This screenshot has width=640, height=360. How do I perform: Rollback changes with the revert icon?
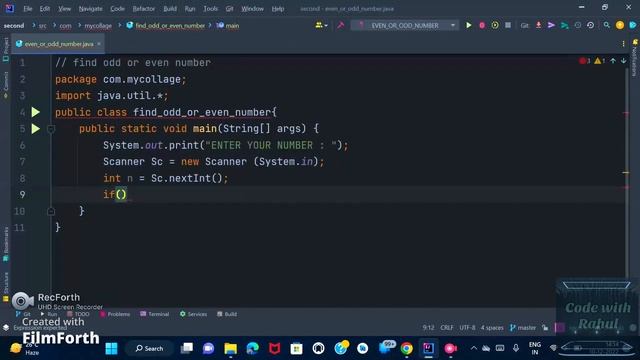(x=590, y=25)
